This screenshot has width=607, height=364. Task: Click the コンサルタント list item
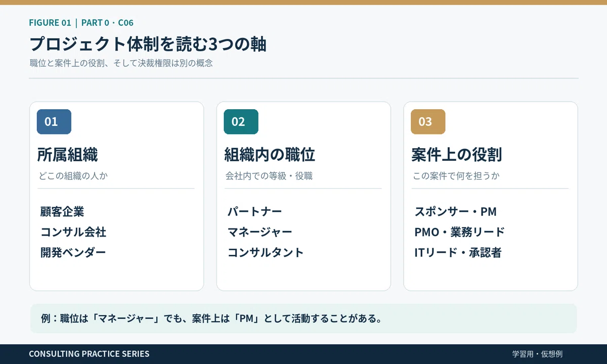(266, 252)
